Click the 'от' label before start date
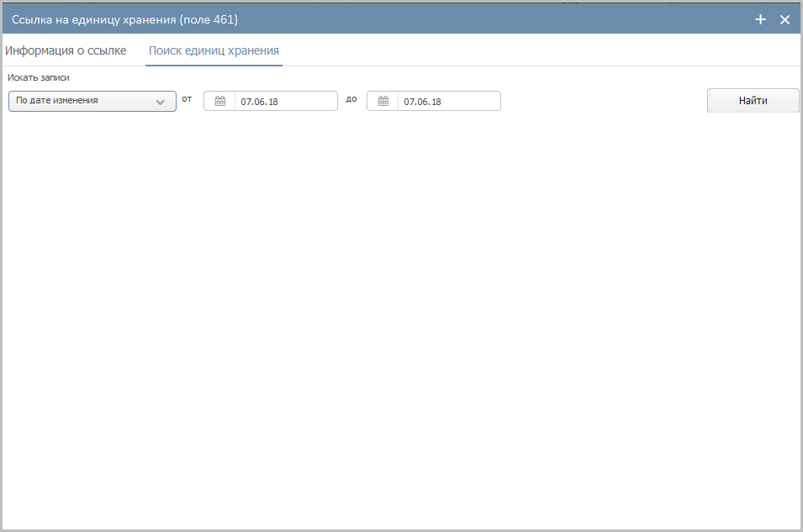803x532 pixels. [187, 99]
